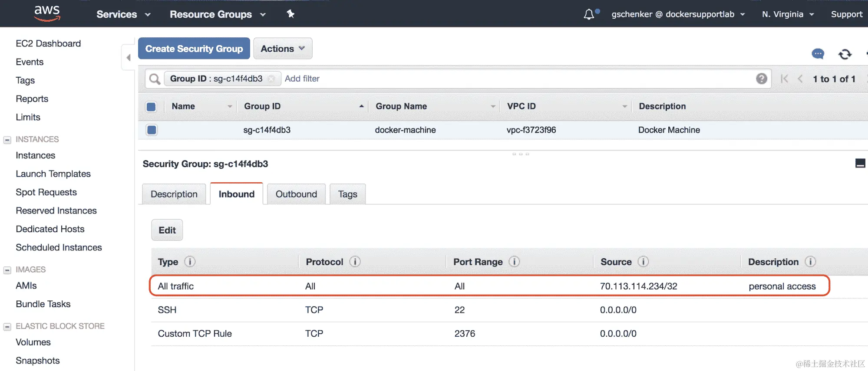Click the vpc-f3723f96 VPC ID cell
Screen dimensions: 868x371
(531, 130)
